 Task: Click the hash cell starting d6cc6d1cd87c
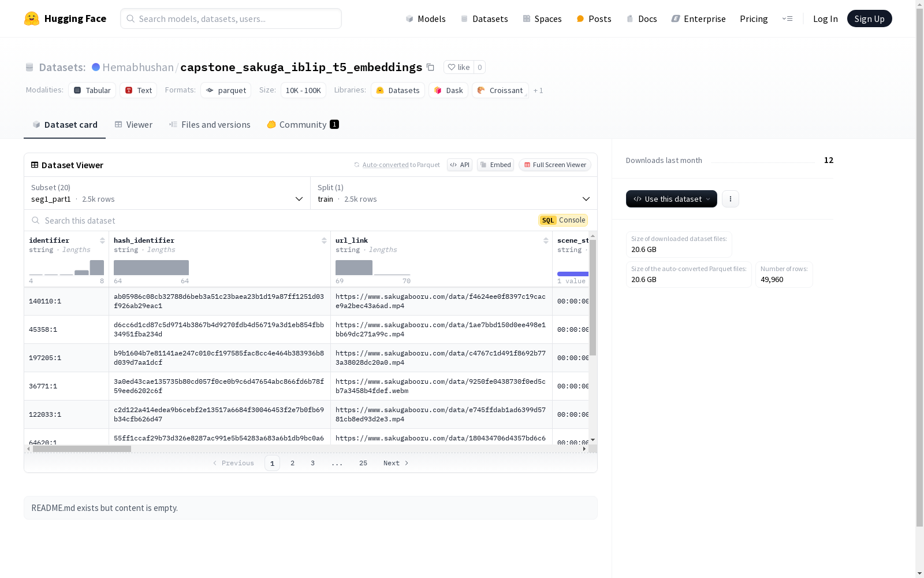220,329
